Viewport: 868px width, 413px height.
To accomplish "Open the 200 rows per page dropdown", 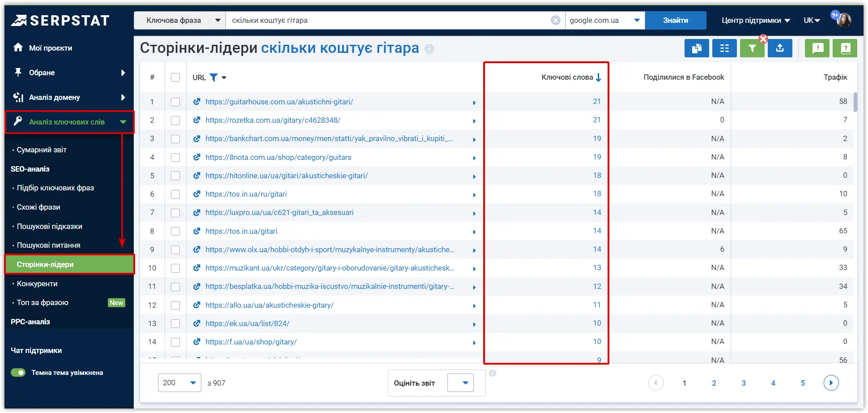I will pos(179,383).
